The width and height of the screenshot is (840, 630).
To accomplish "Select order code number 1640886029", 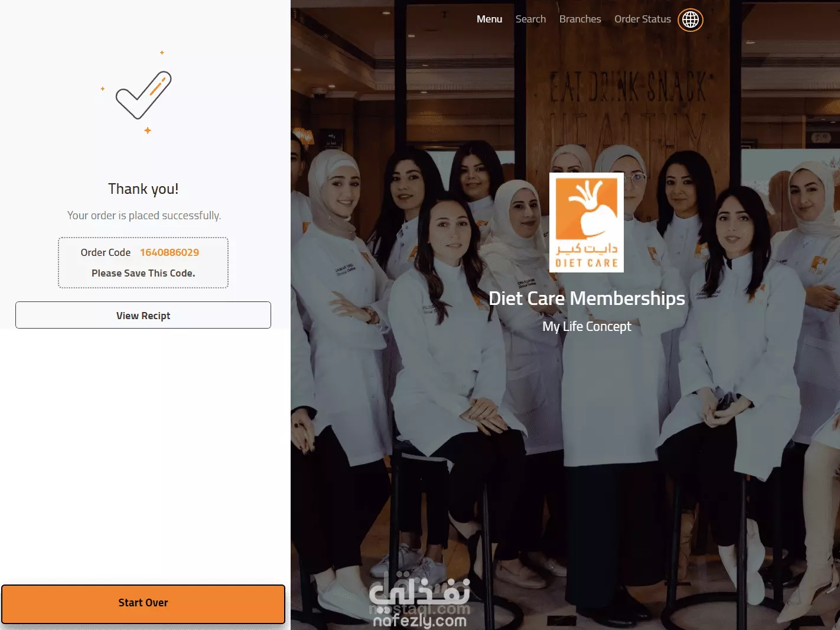I will (x=170, y=252).
